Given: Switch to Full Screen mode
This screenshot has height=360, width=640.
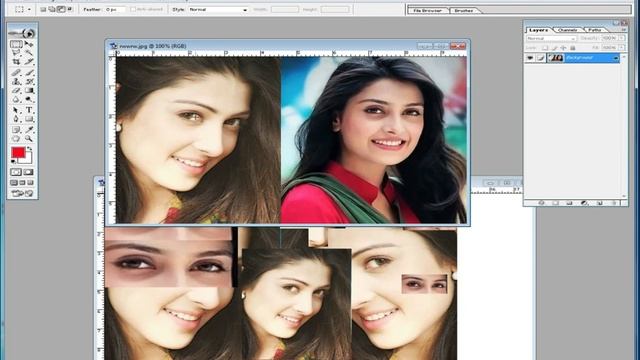Looking at the screenshot, I should click(x=31, y=182).
